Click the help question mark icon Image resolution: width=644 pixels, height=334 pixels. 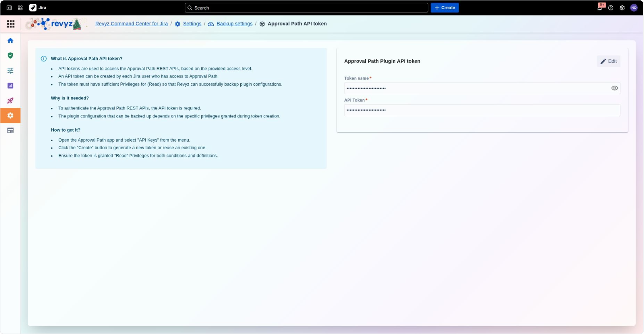click(x=611, y=7)
